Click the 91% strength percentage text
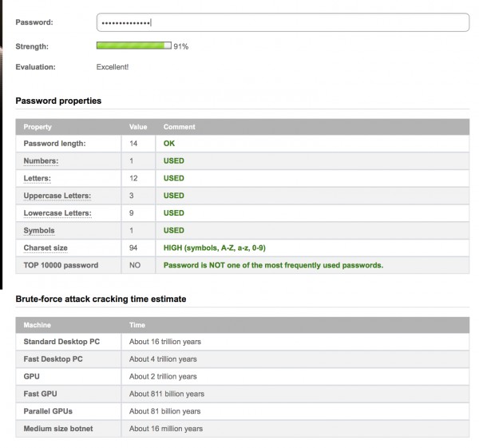 pyautogui.click(x=181, y=46)
